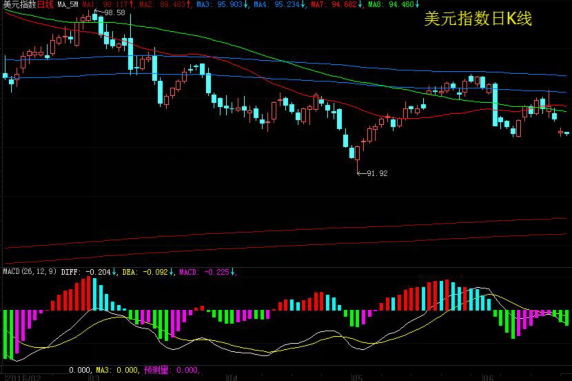
Task: Click the 98.58 high price marker
Action: pos(115,13)
